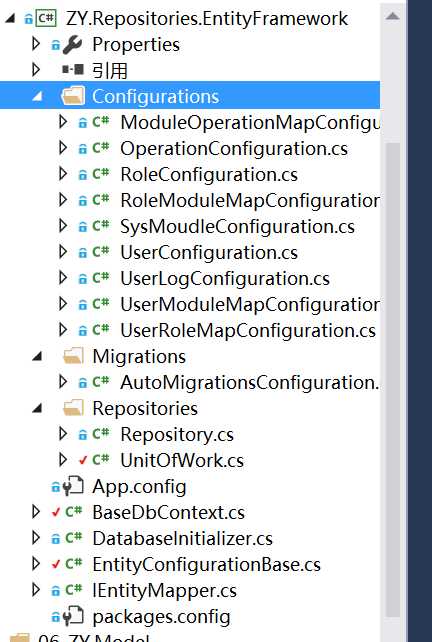Expand SysMoudleConfiguration.cs file node
Viewport: 432px width, 642px height.
63,226
